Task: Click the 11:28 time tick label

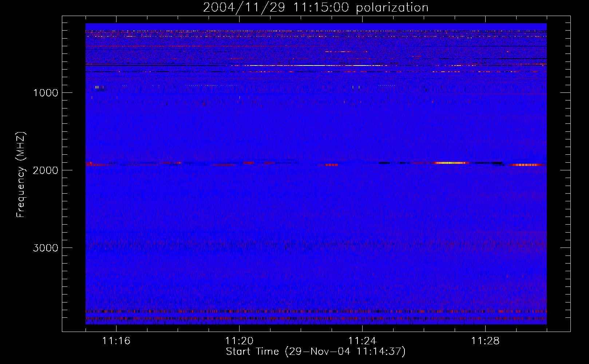Action: 485,341
